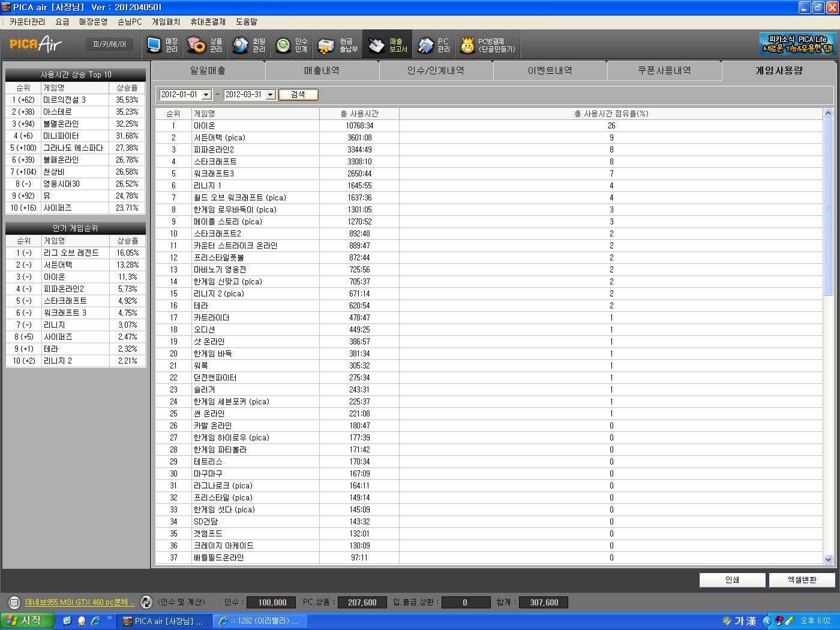
Task: Open Internet Explorer quick launch icon
Action: pyautogui.click(x=95, y=621)
